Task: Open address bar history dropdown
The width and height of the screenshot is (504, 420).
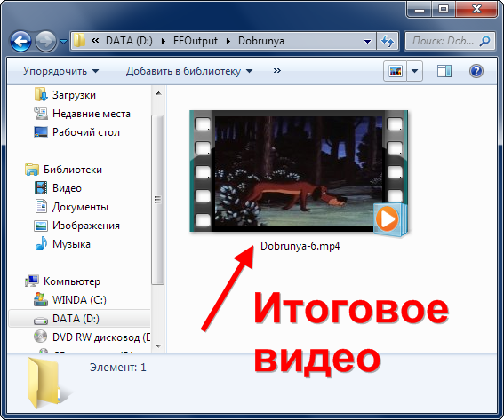Action: 367,41
